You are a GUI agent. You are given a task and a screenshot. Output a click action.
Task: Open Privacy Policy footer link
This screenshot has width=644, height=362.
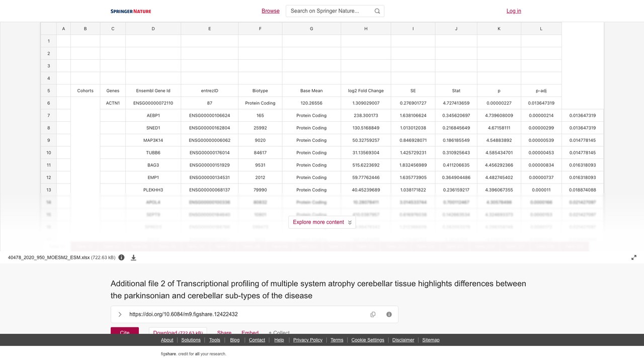308,340
